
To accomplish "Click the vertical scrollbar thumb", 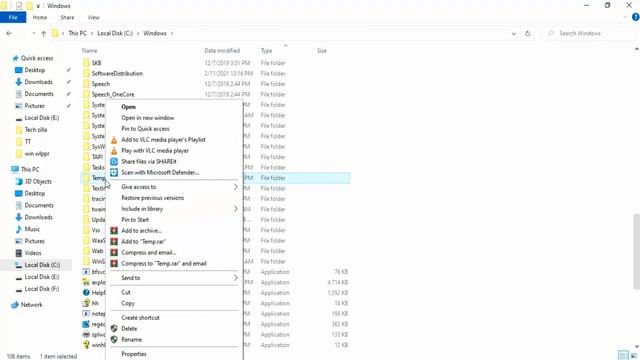I will pos(636,251).
